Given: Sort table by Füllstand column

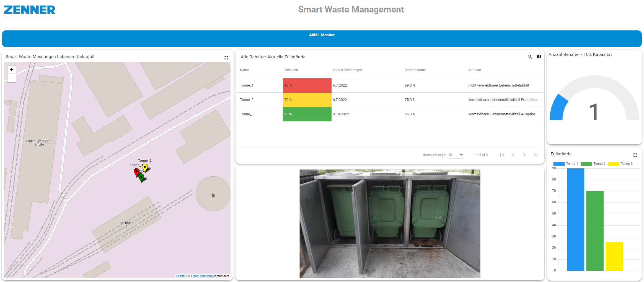Looking at the screenshot, I should coord(291,70).
